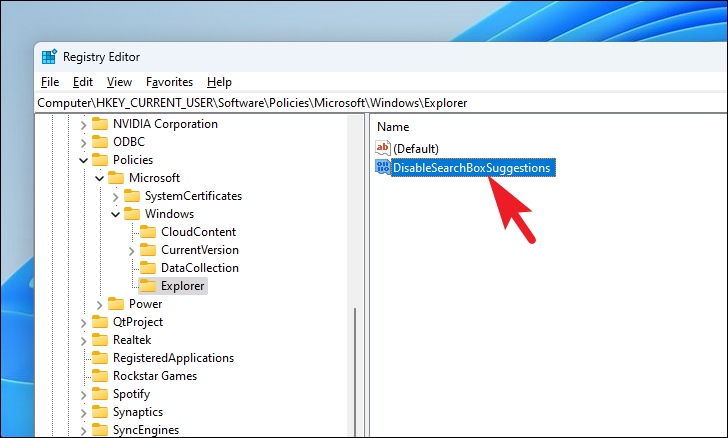Collapse the Policies key
Viewport: 728px width, 438px height.
click(83, 160)
